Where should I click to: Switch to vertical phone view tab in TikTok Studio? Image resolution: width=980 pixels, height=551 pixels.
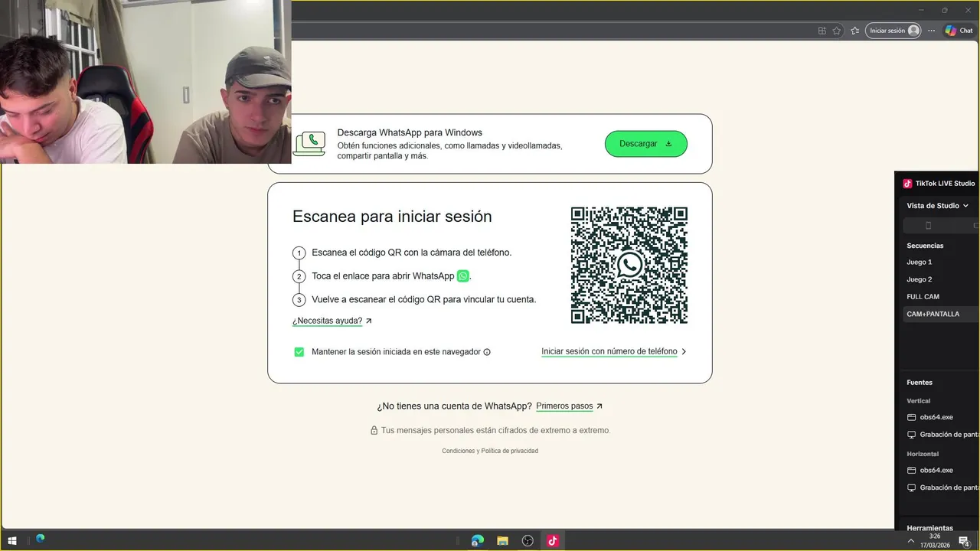[928, 226]
